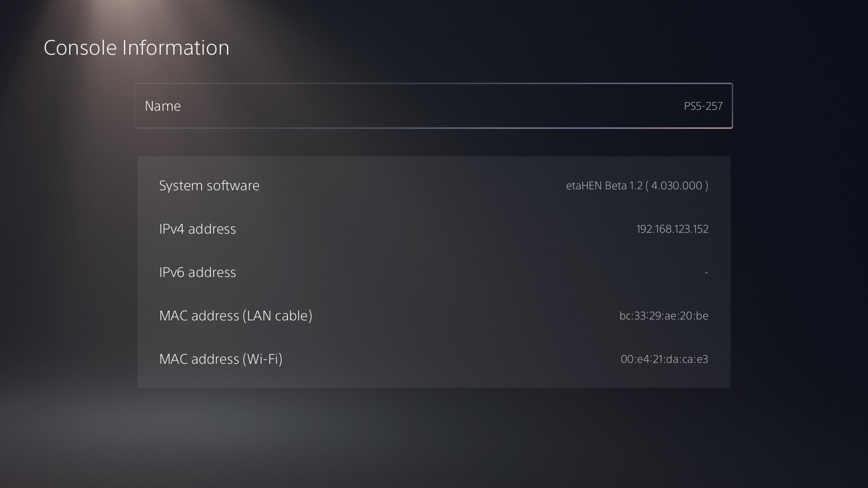Click the firmware version number 4.030.000
The width and height of the screenshot is (868, 488).
(676, 185)
